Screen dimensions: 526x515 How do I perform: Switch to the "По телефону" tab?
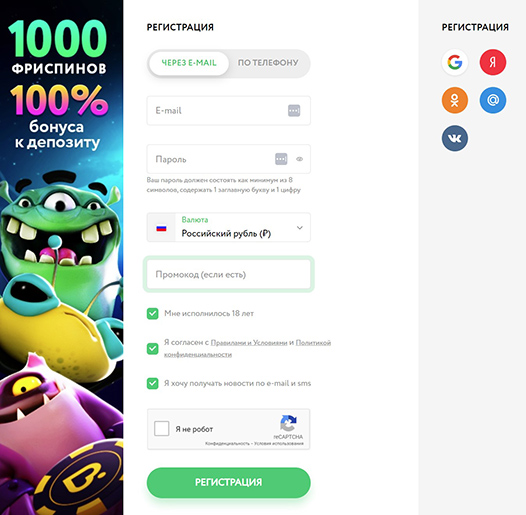268,63
